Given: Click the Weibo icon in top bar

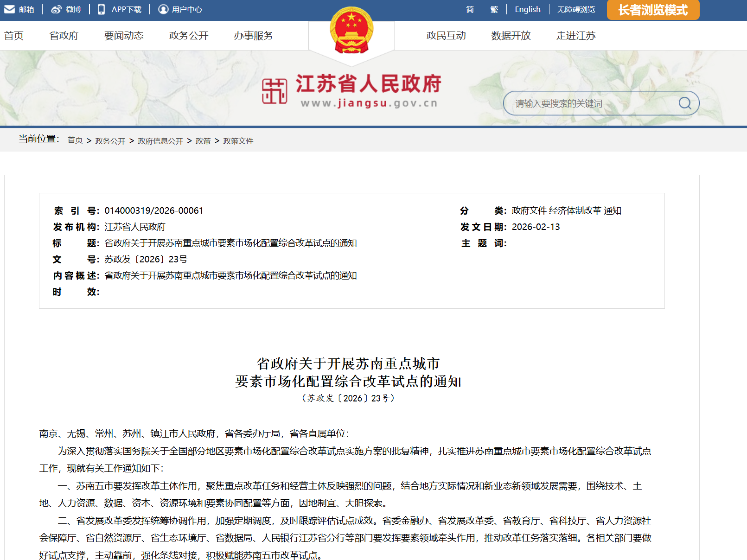Looking at the screenshot, I should [56, 9].
